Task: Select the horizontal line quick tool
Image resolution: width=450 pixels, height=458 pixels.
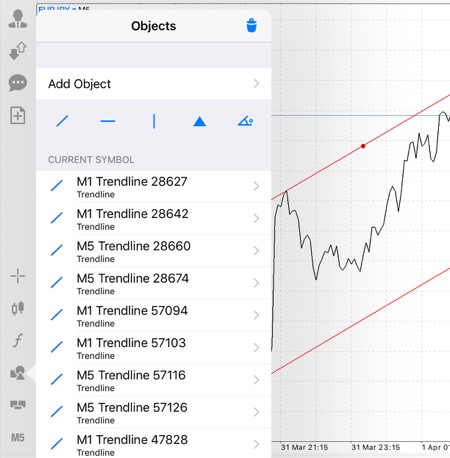Action: coord(108,121)
